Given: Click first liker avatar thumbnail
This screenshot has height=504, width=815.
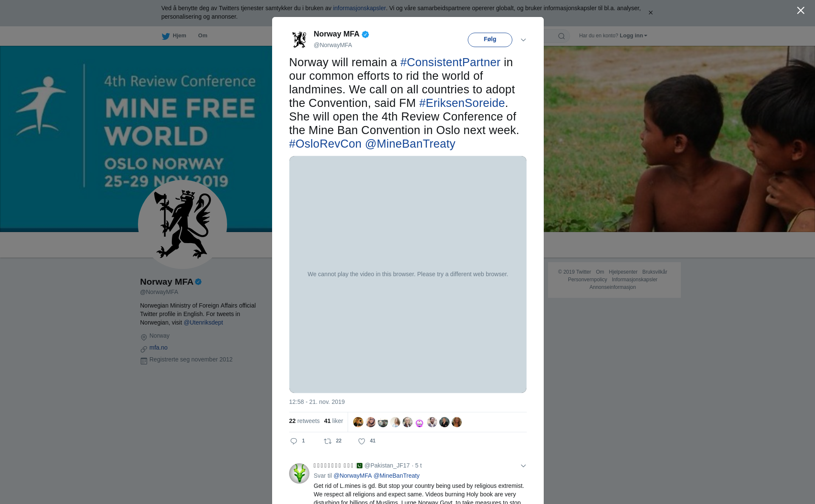Looking at the screenshot, I should tap(358, 422).
